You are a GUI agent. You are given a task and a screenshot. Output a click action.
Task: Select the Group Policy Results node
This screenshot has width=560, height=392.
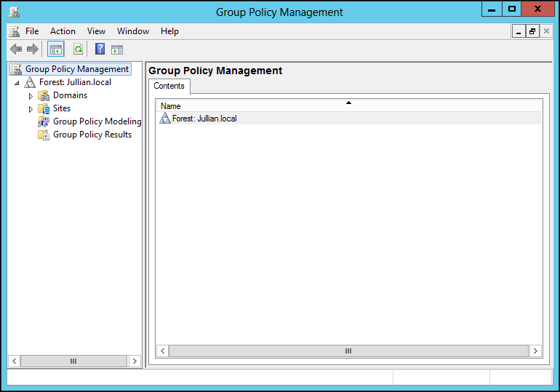(92, 135)
